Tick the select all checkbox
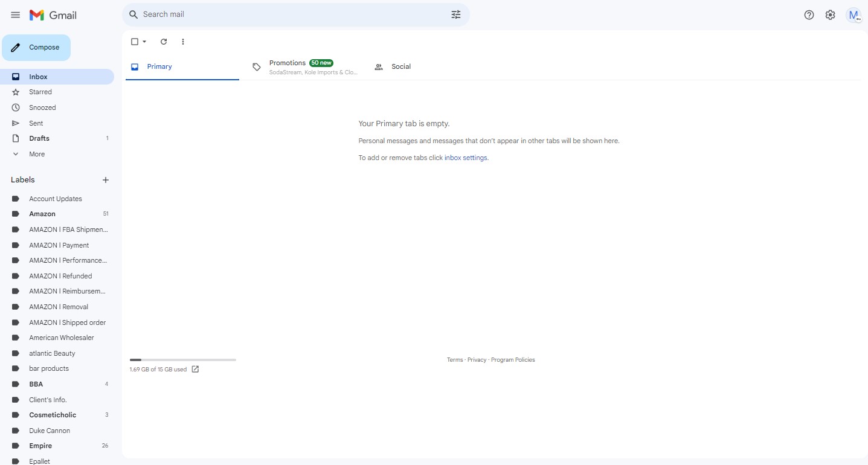The width and height of the screenshot is (868, 465). pos(135,42)
